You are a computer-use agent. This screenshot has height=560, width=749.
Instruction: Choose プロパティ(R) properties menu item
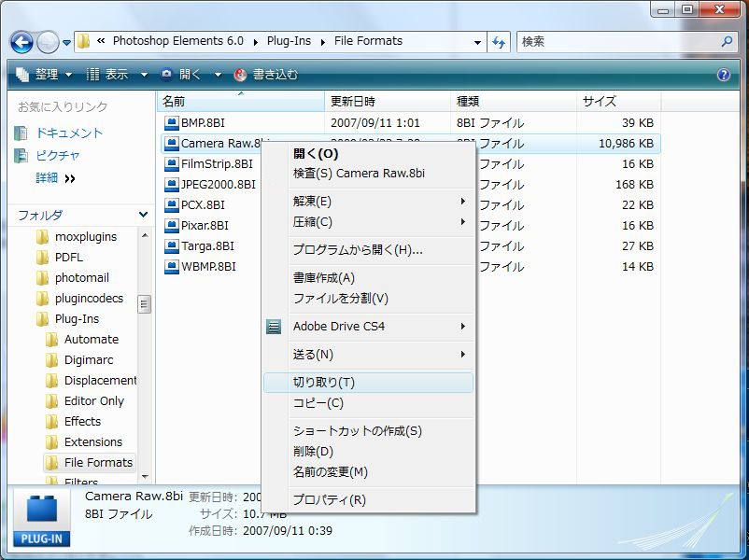pyautogui.click(x=368, y=500)
